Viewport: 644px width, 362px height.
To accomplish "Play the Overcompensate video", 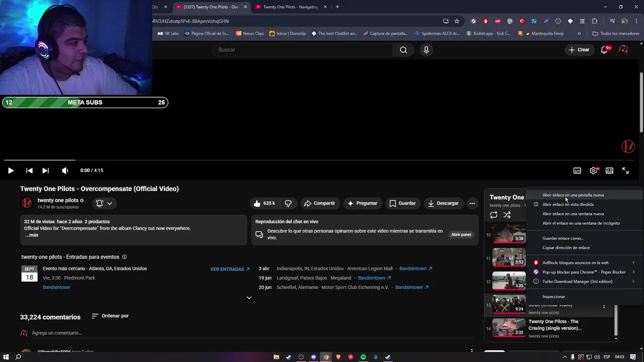I will pos(11,170).
